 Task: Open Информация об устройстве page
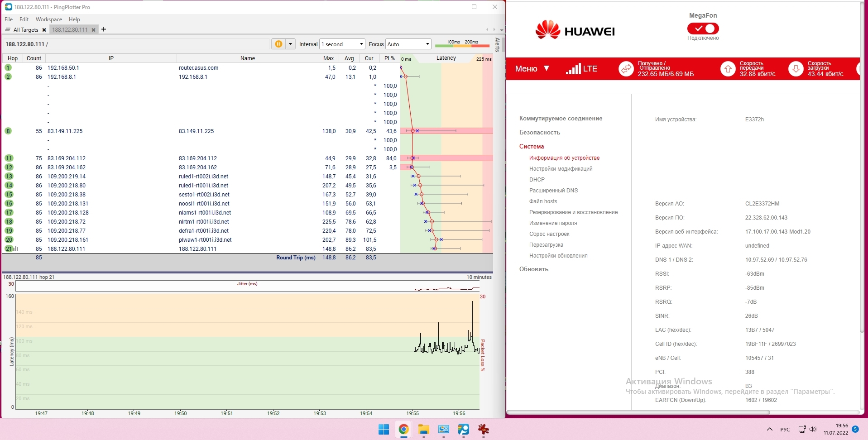coord(564,158)
